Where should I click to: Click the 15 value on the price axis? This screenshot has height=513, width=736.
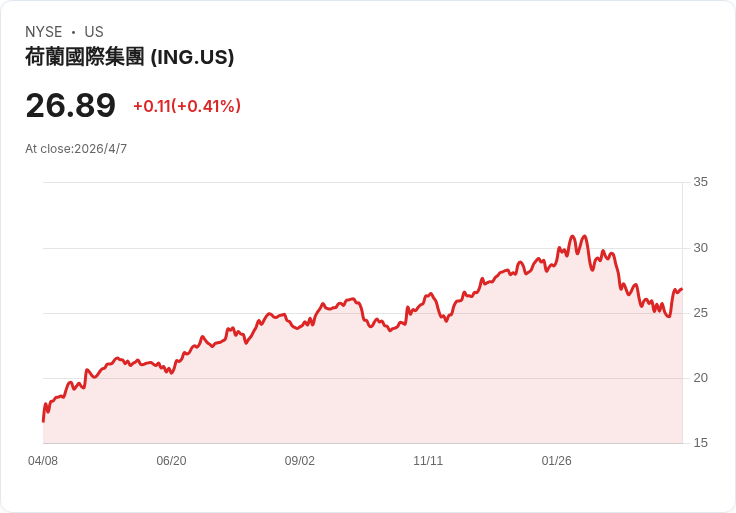click(x=700, y=443)
